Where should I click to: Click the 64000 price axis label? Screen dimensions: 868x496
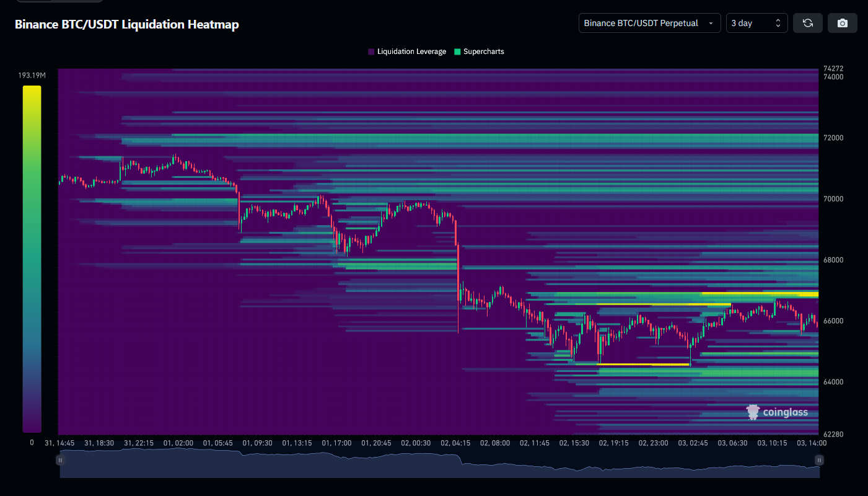833,382
